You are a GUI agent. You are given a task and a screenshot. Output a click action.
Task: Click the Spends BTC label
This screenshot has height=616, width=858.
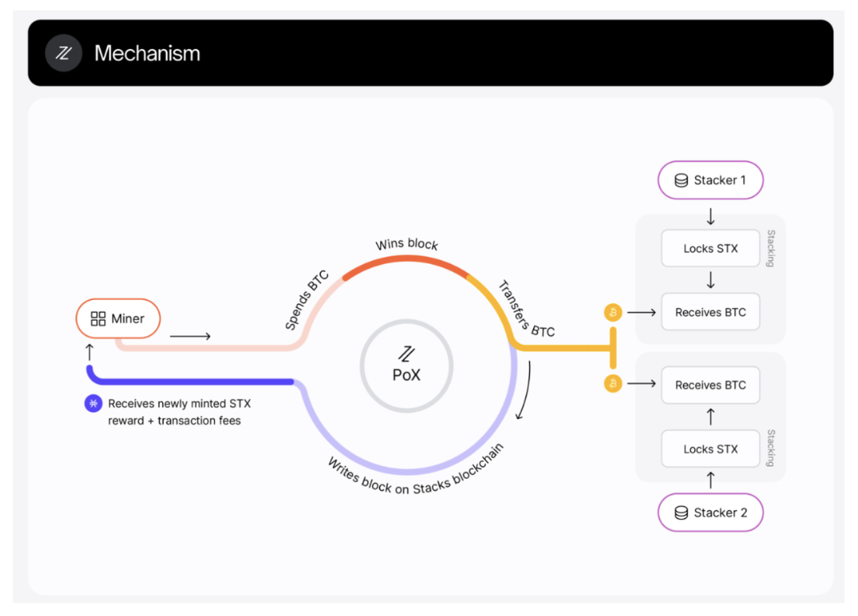(306, 301)
